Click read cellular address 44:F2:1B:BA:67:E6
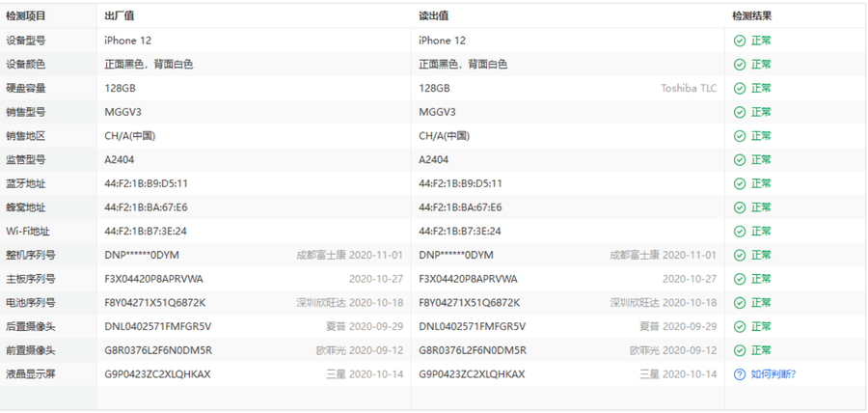 click(x=460, y=207)
